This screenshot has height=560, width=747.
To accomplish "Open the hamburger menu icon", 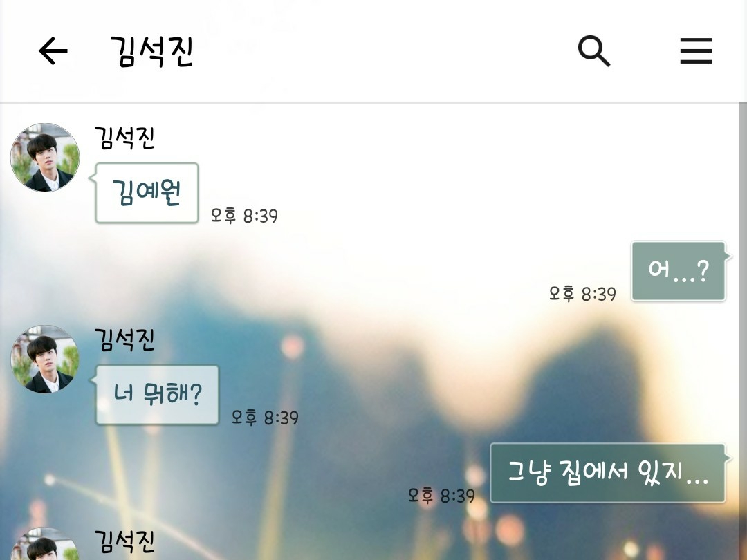I will coord(696,51).
